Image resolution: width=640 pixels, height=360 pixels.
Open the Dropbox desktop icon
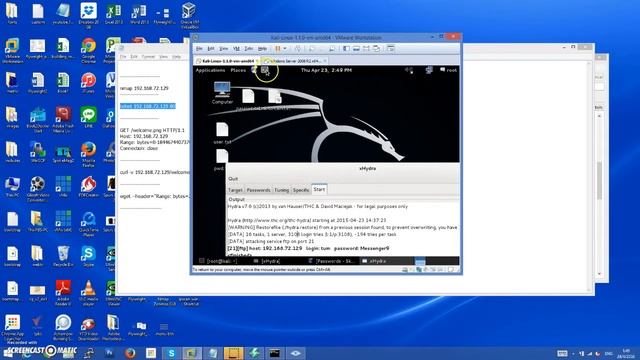point(89,16)
